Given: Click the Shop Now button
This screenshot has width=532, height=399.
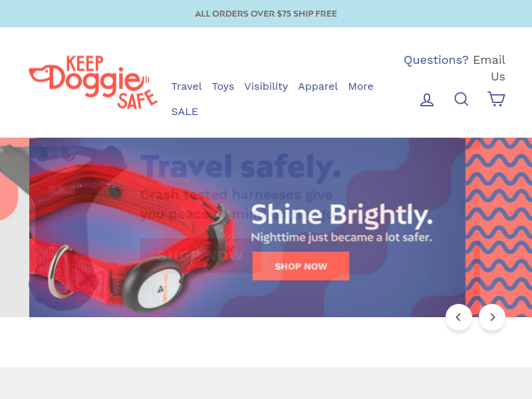Looking at the screenshot, I should [x=301, y=266].
